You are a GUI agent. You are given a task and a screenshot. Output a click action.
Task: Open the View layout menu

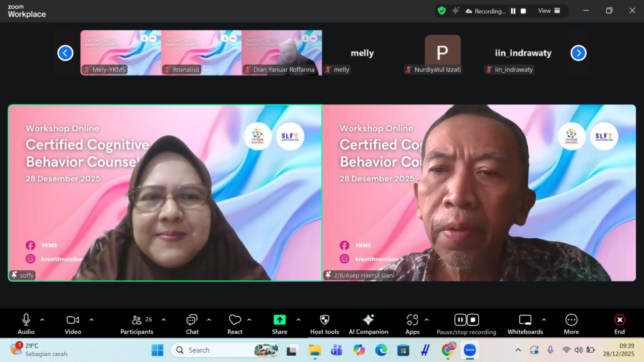click(x=548, y=11)
